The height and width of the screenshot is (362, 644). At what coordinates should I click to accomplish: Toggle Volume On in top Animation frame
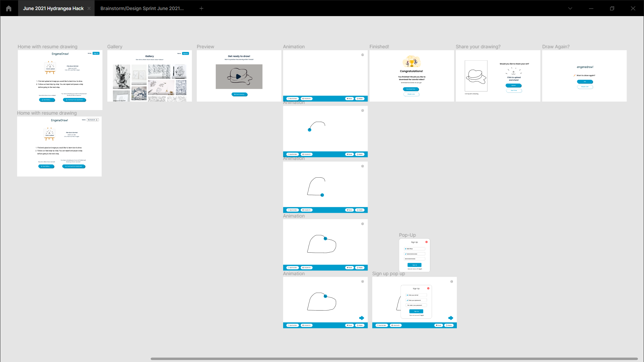click(x=307, y=99)
